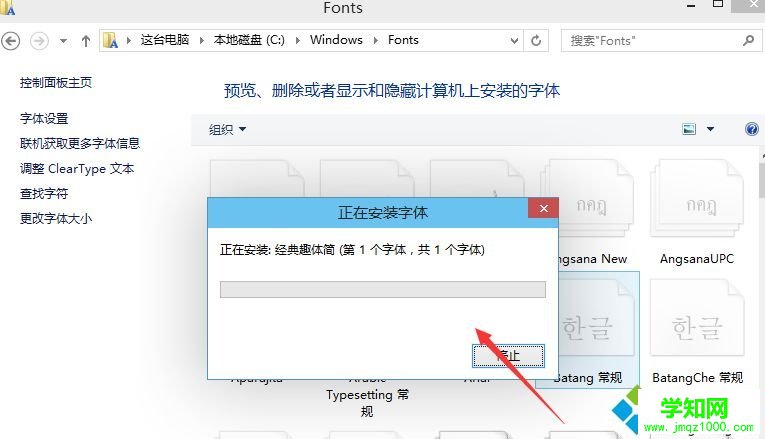Open 字体设置 in the sidebar

[44, 119]
